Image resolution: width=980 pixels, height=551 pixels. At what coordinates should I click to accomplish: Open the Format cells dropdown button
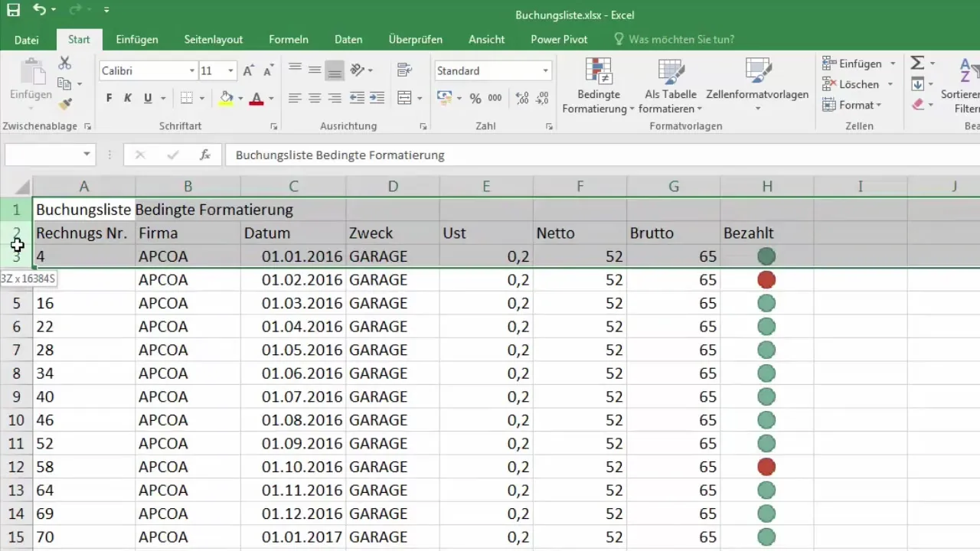pyautogui.click(x=851, y=105)
